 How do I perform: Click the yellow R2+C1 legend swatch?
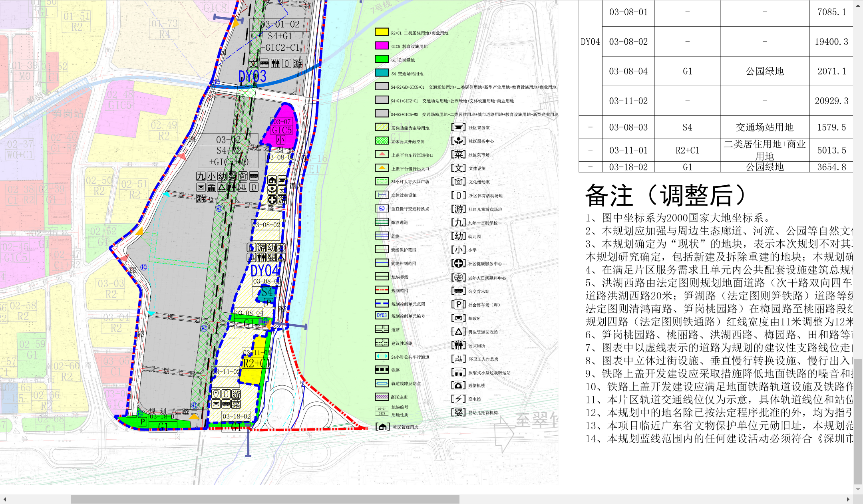tap(382, 32)
